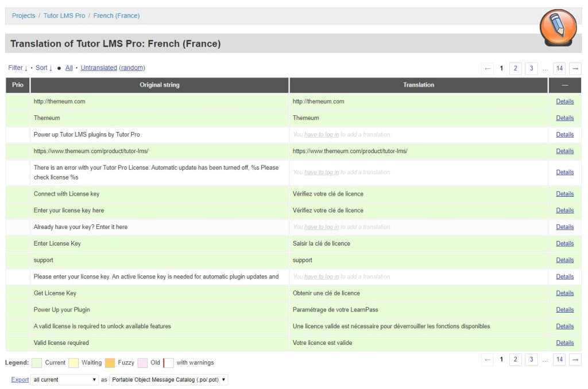Open the Projects breadcrumb link
The image size is (588, 389).
click(x=23, y=15)
